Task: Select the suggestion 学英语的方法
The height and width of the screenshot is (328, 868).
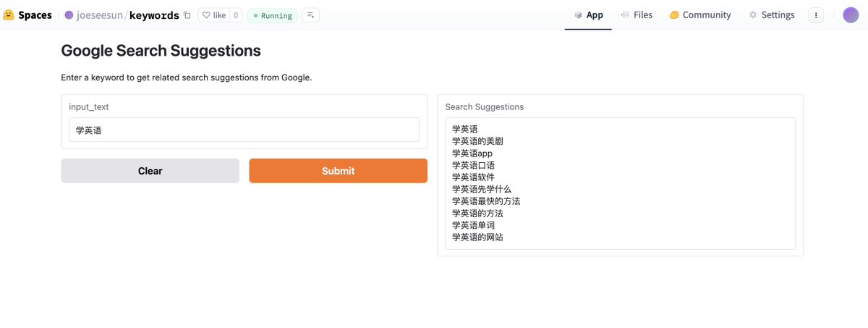Action: click(x=477, y=213)
